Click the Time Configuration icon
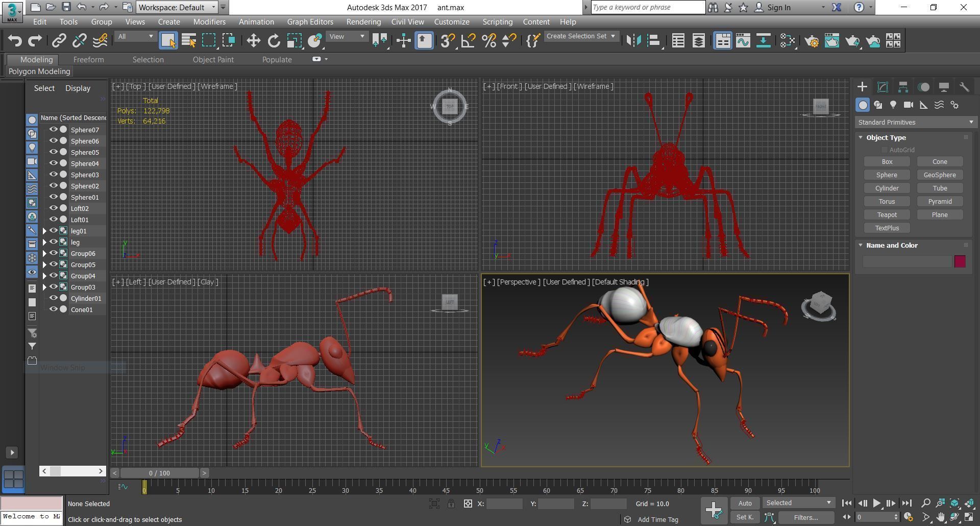The height and width of the screenshot is (526, 980). click(908, 517)
